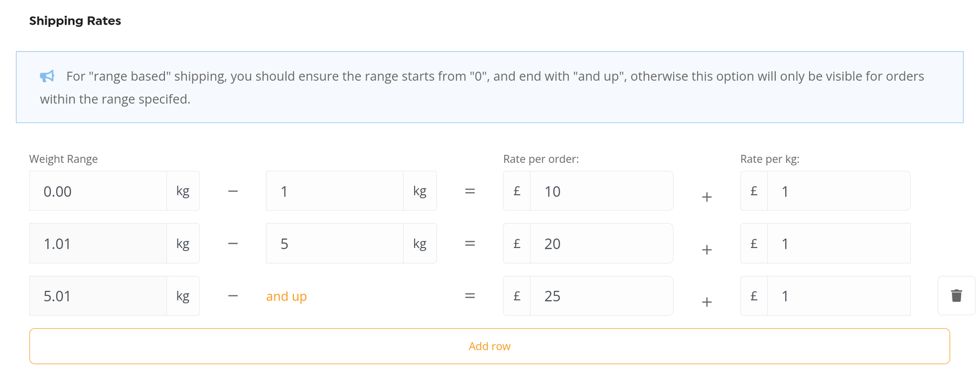The height and width of the screenshot is (379, 980).
Task: Focus the rate per kg field in second row
Action: (x=839, y=244)
